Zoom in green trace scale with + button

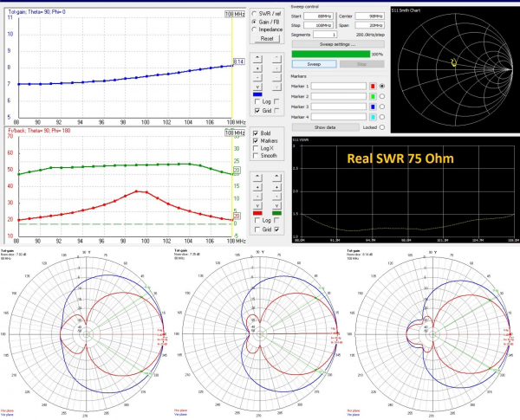[276, 187]
